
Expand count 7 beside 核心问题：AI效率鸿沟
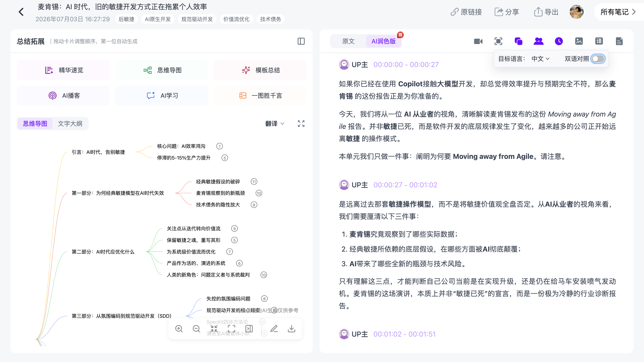pos(219,146)
